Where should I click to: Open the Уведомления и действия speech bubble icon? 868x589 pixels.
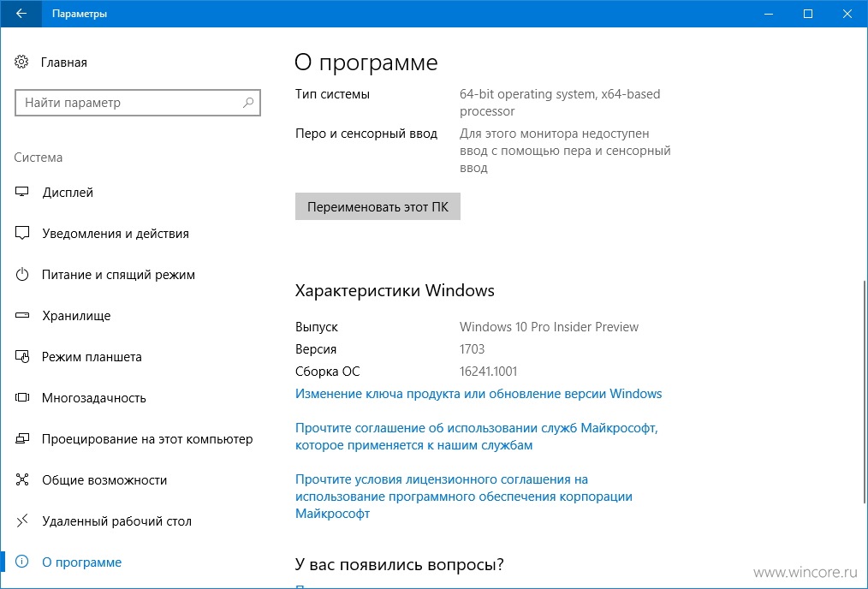point(22,233)
